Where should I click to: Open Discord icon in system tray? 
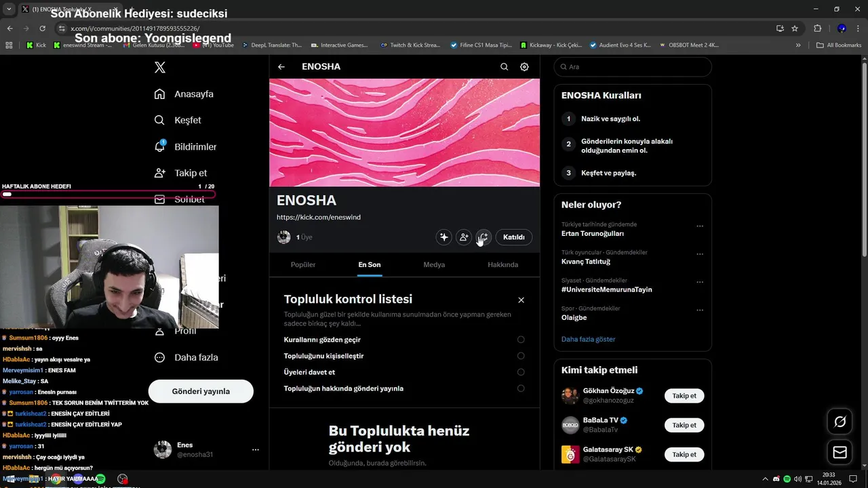(776, 479)
